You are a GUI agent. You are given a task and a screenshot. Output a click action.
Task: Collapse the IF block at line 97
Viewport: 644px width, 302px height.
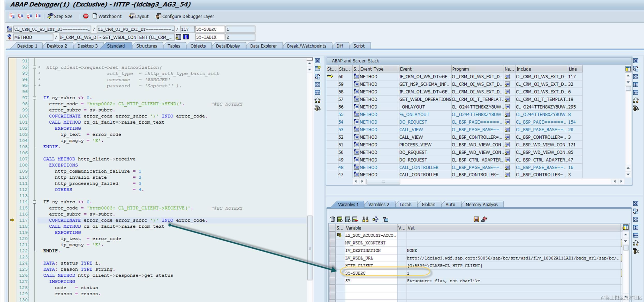[34, 98]
